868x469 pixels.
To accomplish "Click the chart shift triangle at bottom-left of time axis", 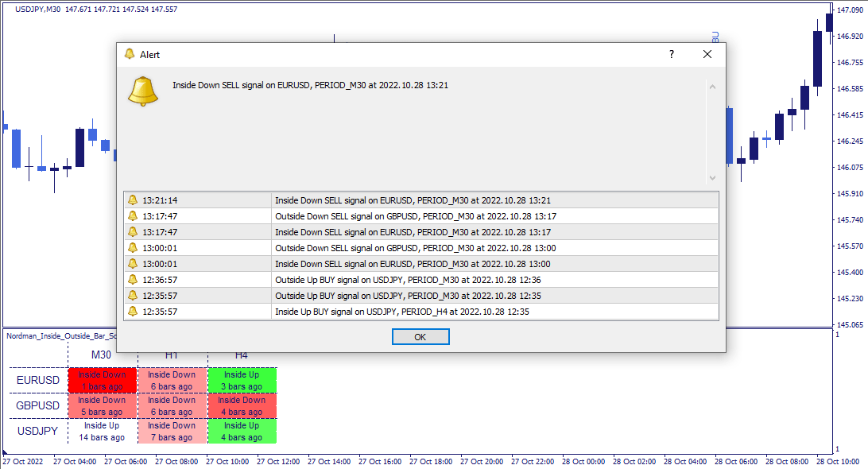I will 5,452.
